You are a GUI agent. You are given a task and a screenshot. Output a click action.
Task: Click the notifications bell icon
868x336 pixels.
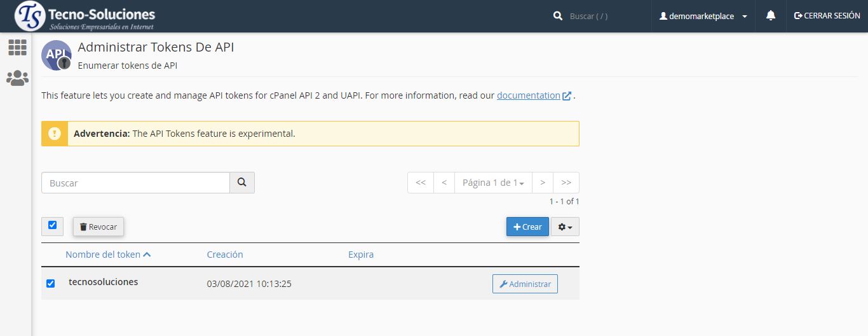click(x=771, y=16)
